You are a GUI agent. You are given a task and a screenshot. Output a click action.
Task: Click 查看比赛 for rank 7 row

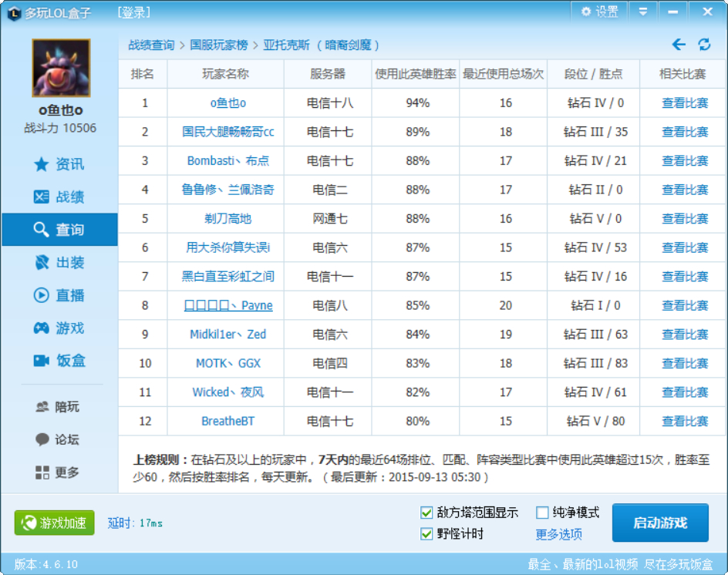pyautogui.click(x=685, y=276)
